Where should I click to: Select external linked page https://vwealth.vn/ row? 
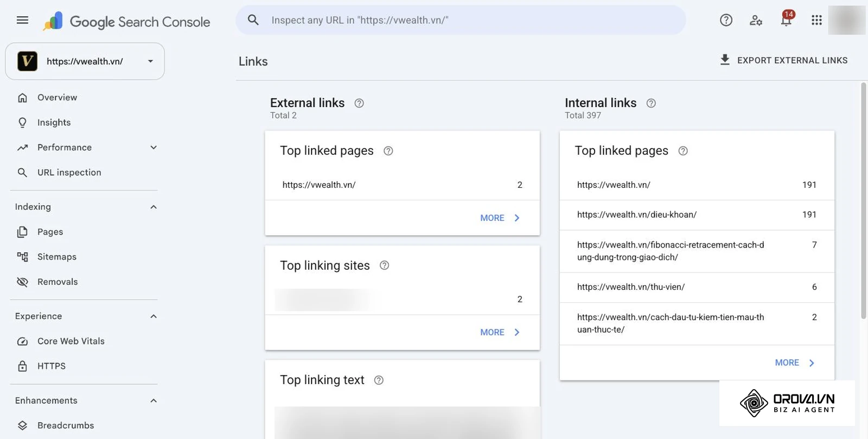(x=402, y=185)
